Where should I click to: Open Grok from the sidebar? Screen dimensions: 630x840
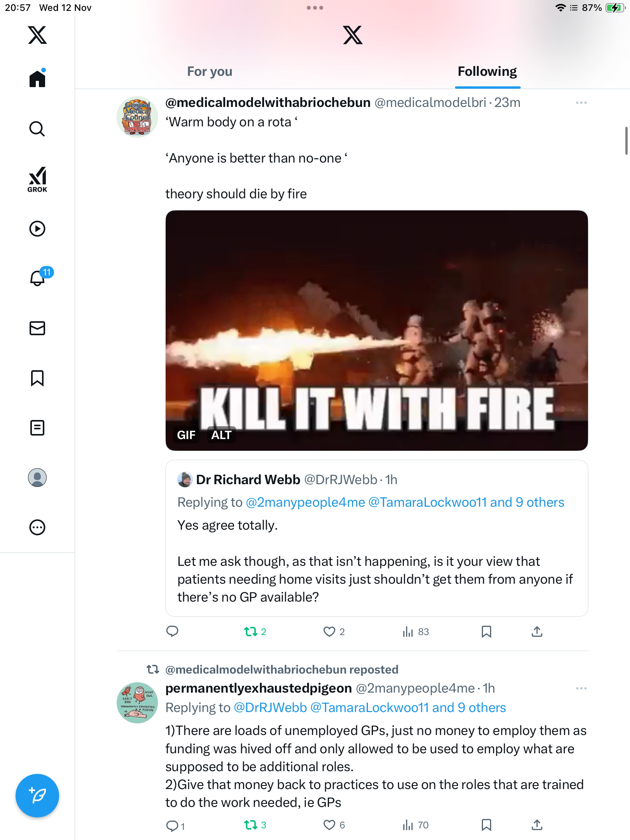pyautogui.click(x=37, y=179)
